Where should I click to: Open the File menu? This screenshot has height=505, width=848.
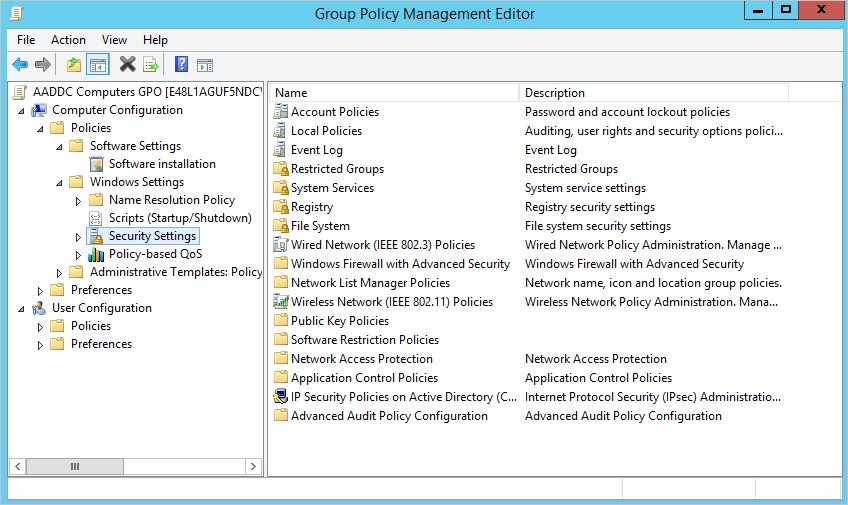click(x=26, y=40)
